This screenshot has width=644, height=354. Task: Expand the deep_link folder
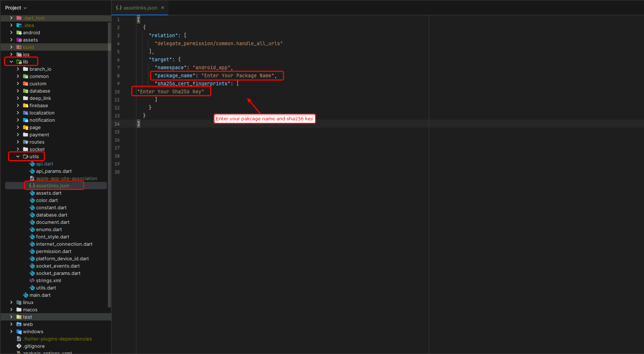[x=17, y=98]
